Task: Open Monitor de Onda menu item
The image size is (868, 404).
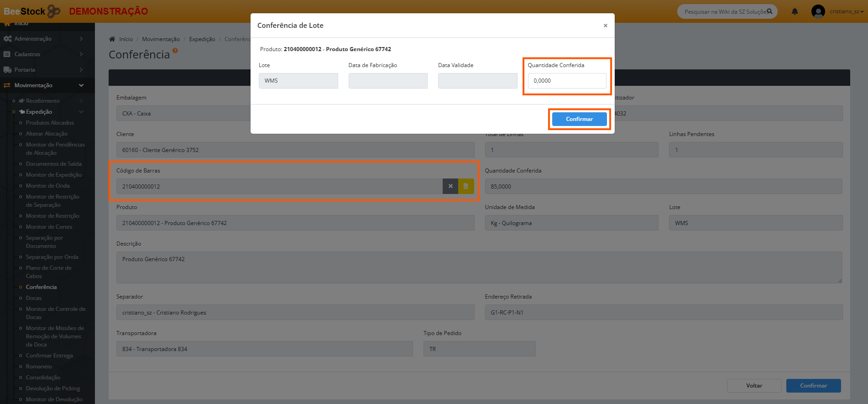Action: (x=48, y=186)
